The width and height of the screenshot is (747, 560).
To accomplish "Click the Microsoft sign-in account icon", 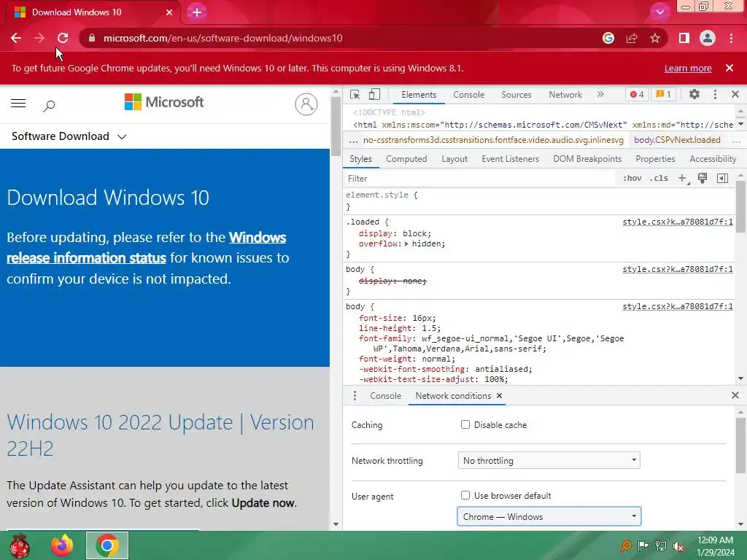I will (306, 104).
